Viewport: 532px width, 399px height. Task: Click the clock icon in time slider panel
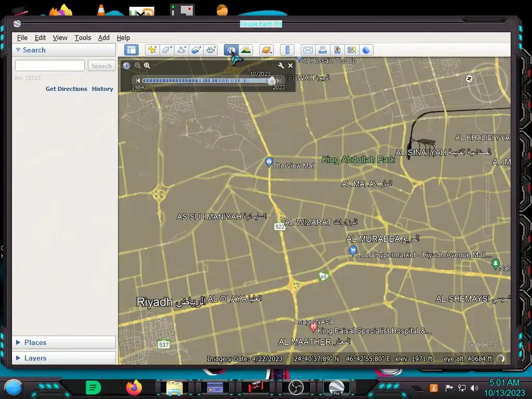click(127, 65)
